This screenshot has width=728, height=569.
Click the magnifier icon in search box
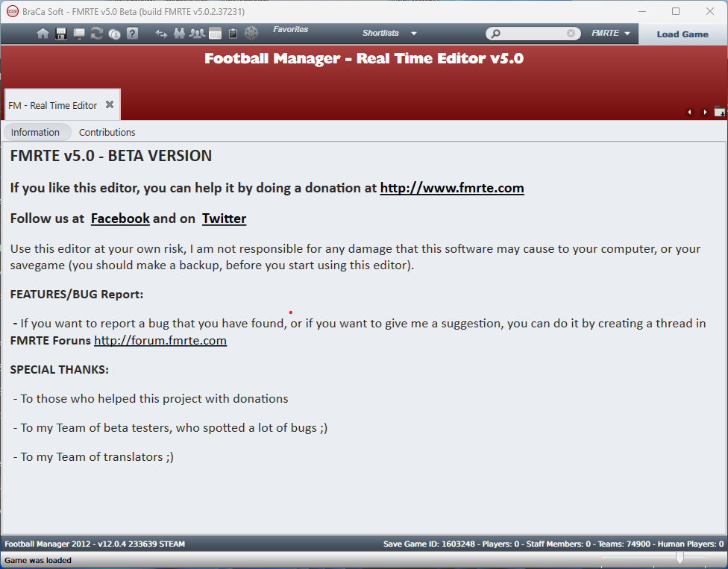(496, 34)
